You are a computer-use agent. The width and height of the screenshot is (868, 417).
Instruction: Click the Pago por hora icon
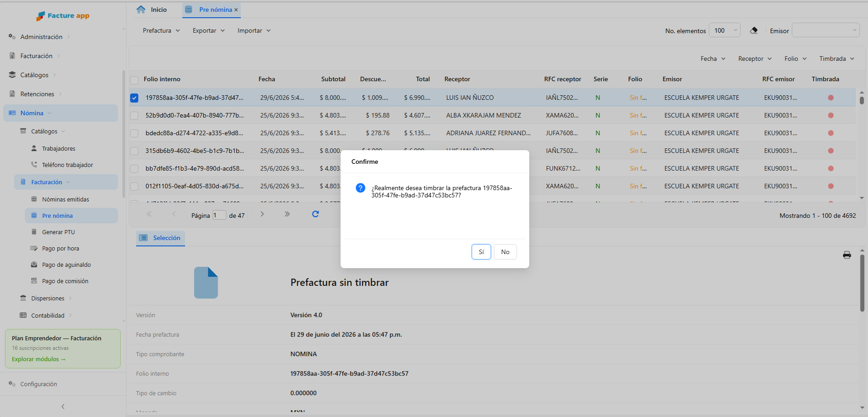(34, 248)
